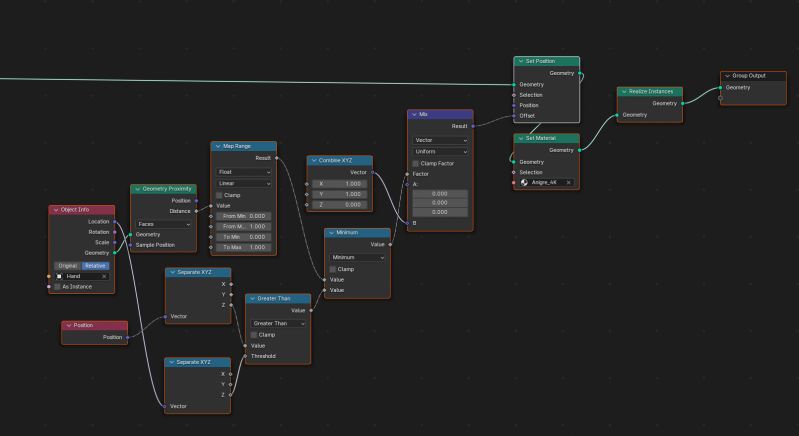Click the Anigre_4K material selector field
799x436 pixels.
[546, 182]
